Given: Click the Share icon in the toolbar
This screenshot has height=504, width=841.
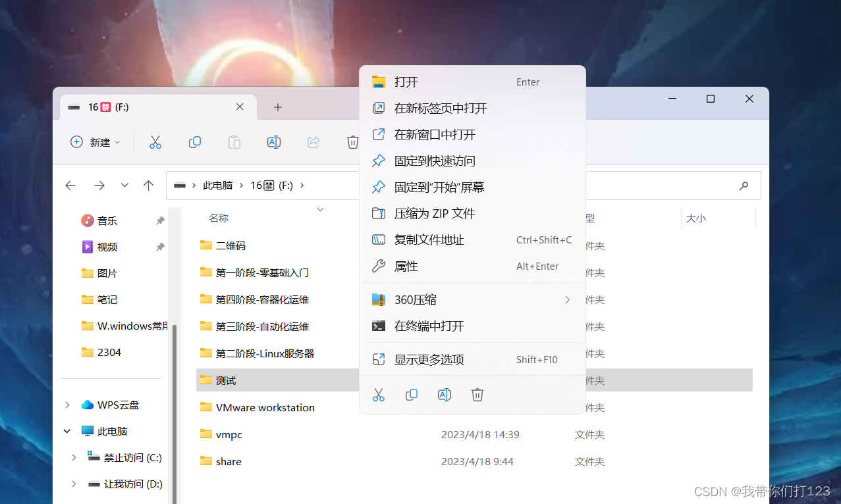Looking at the screenshot, I should pyautogui.click(x=313, y=142).
